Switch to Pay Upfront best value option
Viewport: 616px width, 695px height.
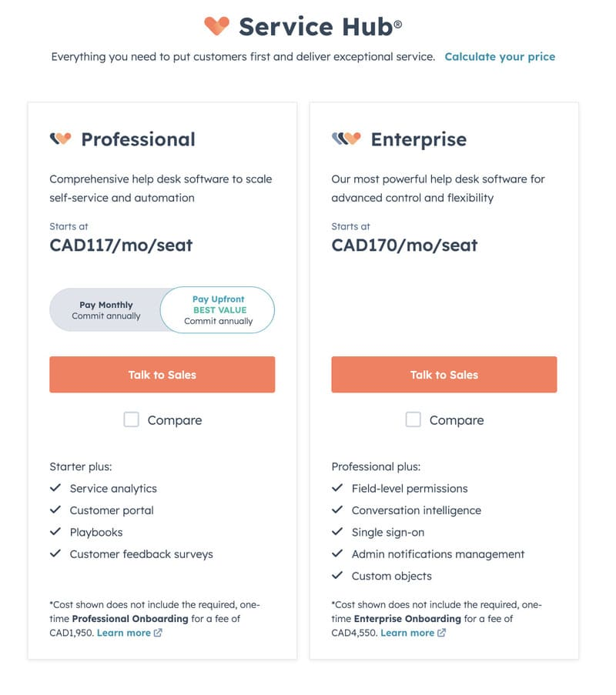(x=217, y=309)
